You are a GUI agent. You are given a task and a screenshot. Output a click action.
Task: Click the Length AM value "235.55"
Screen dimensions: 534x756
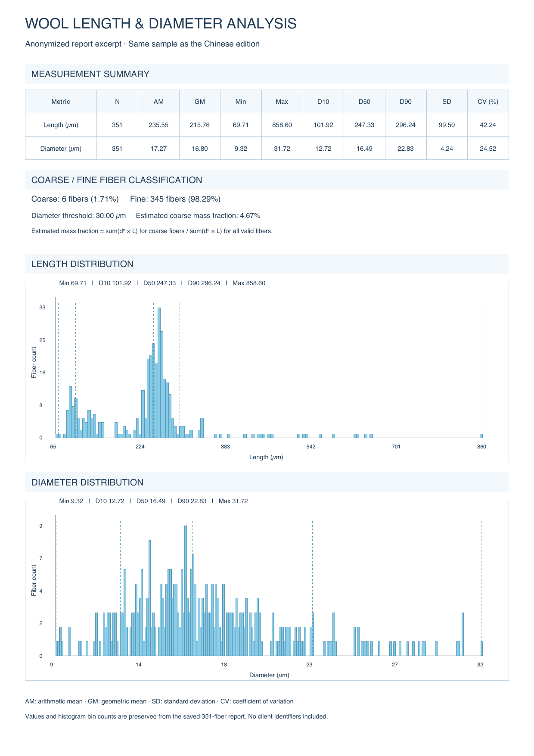tap(158, 125)
